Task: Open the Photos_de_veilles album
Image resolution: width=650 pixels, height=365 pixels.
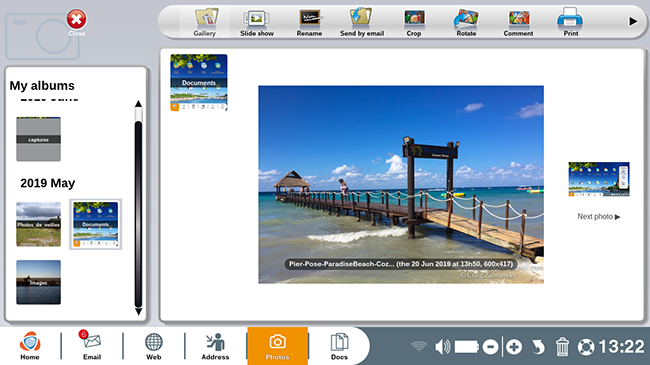Action: (x=39, y=224)
